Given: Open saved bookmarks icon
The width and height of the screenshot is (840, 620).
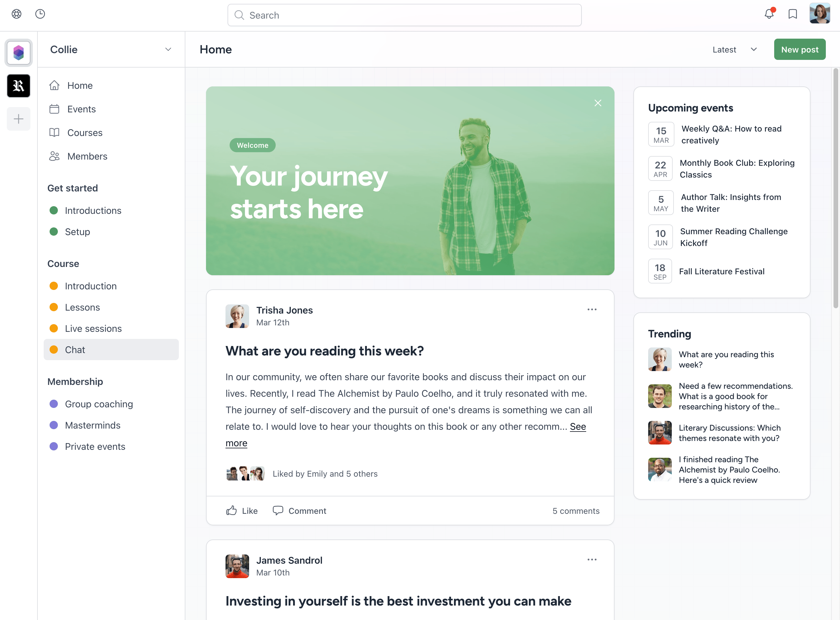Looking at the screenshot, I should click(x=792, y=14).
